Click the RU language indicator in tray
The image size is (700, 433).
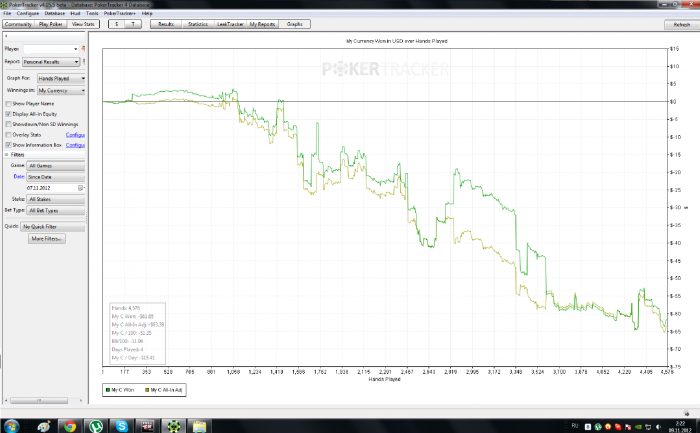coord(575,426)
